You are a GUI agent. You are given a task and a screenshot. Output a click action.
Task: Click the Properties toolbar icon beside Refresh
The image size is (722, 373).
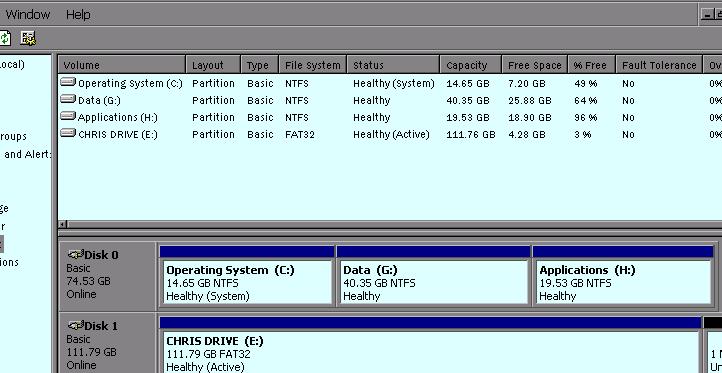28,38
